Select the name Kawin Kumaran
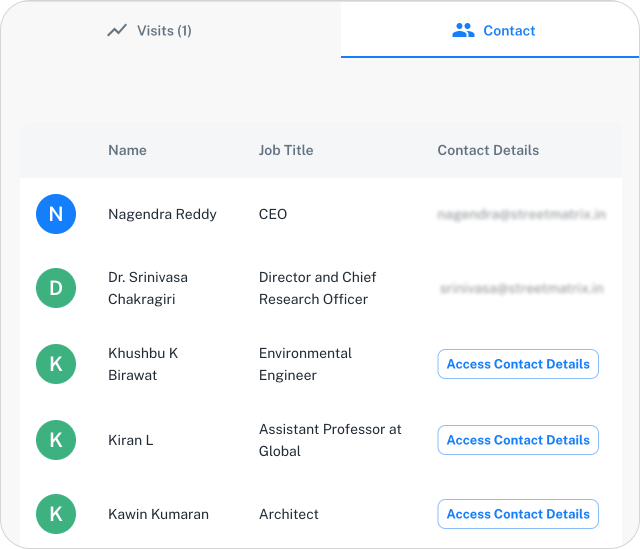The width and height of the screenshot is (640, 549). coord(158,514)
